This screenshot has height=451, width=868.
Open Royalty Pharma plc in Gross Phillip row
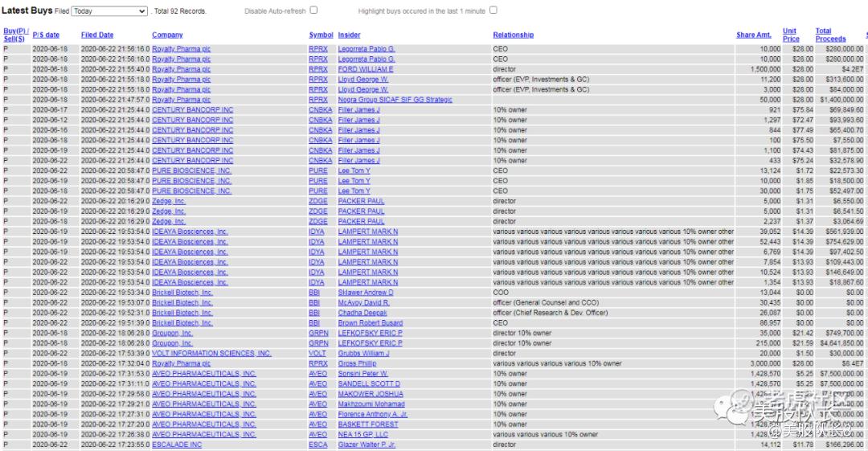point(182,364)
